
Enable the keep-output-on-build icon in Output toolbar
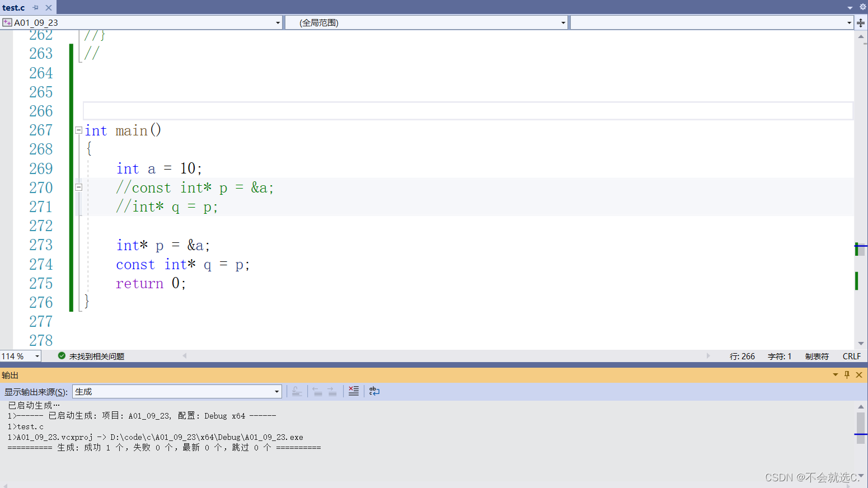(297, 391)
